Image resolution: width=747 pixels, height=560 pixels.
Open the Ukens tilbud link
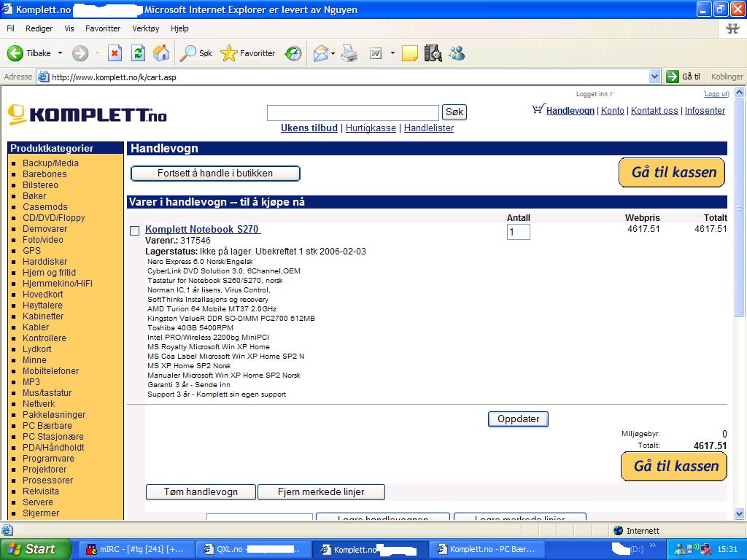point(309,128)
